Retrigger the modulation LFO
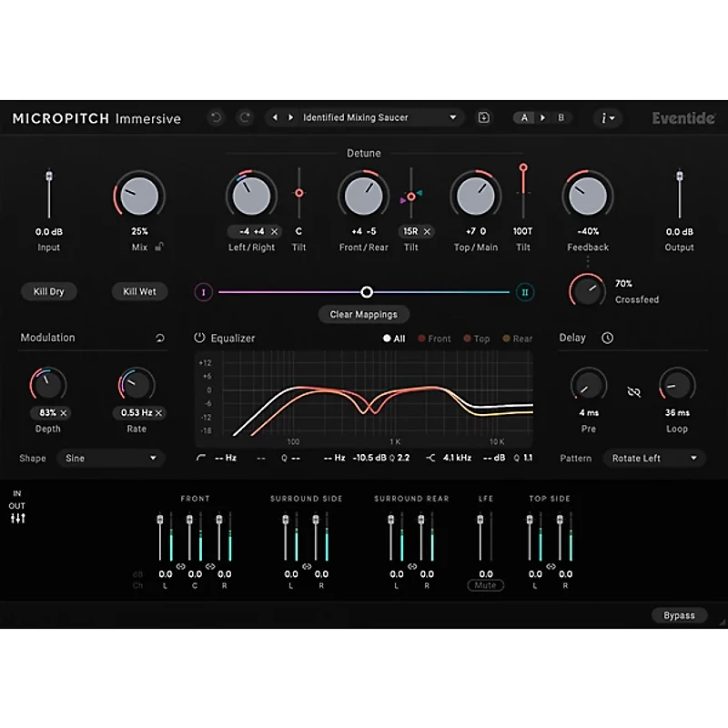 160,338
